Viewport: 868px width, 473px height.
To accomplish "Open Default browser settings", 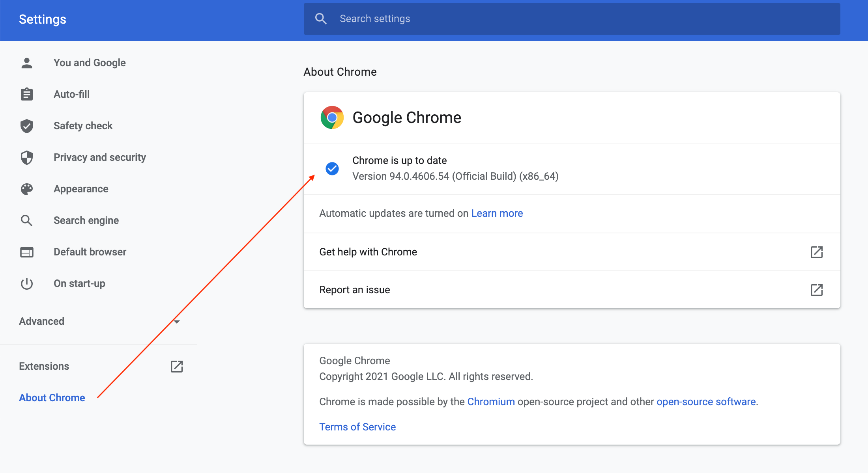I will (90, 252).
